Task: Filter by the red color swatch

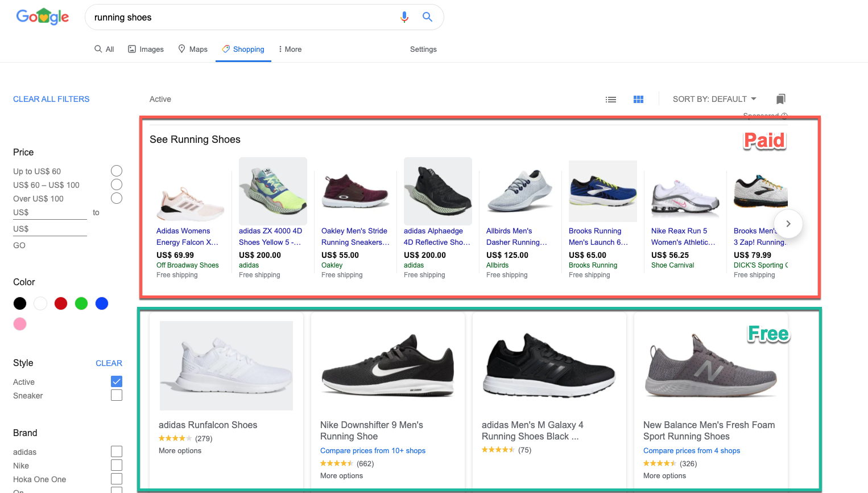Action: tap(61, 303)
